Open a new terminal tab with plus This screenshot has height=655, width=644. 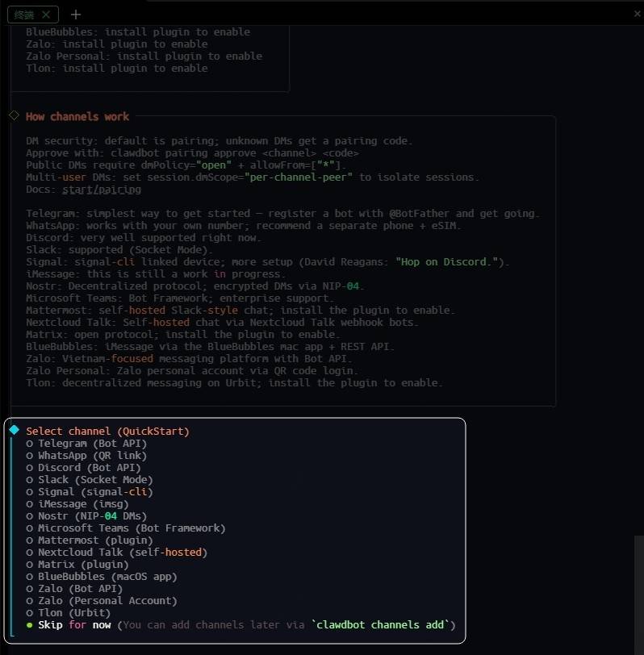tap(76, 15)
